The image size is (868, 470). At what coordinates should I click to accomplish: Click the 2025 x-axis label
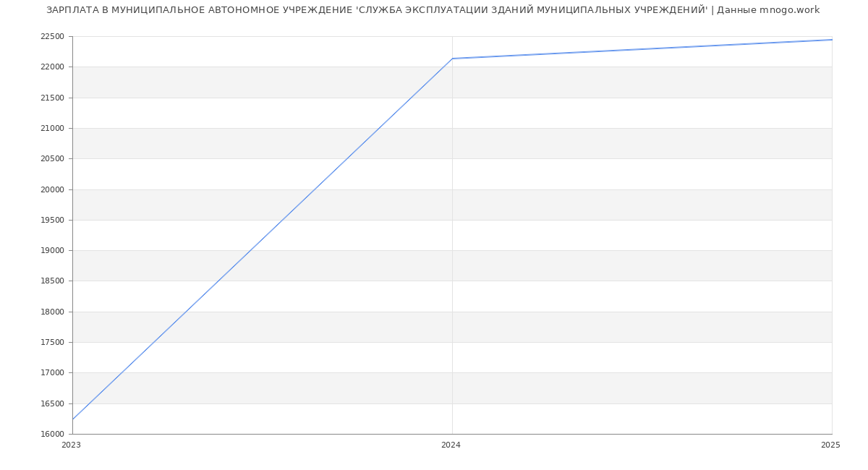coord(830,445)
